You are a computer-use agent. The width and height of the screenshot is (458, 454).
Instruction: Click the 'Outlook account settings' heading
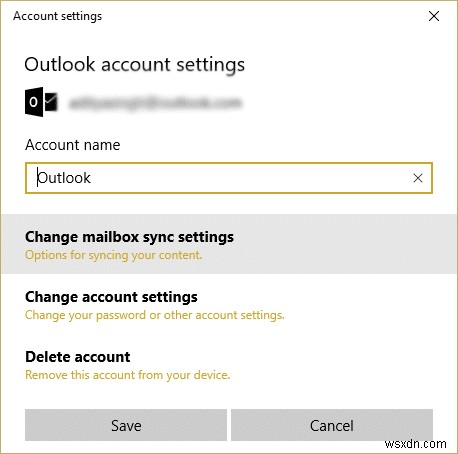click(x=135, y=65)
